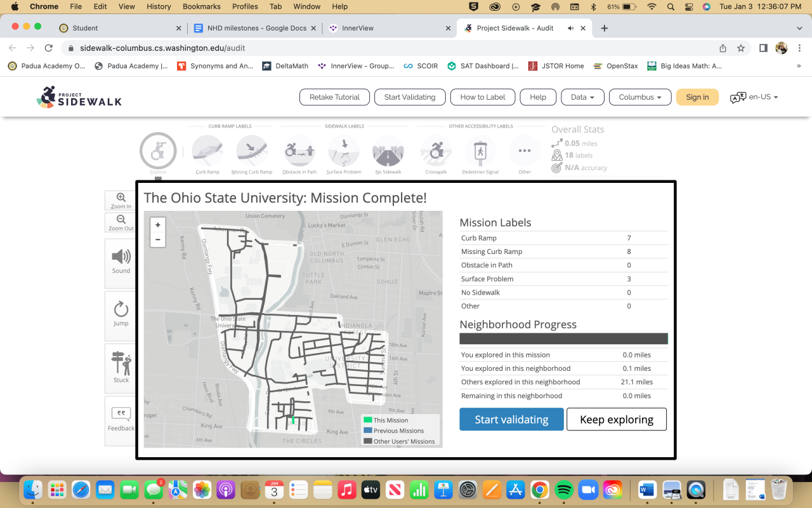Click the address bar URL
812x508 pixels.
coord(162,48)
